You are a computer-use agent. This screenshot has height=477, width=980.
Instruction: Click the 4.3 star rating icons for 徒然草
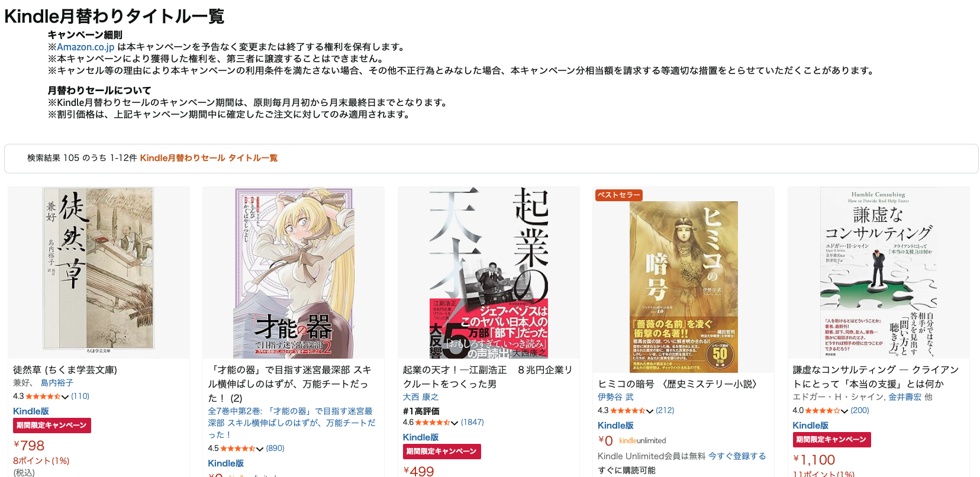point(43,397)
